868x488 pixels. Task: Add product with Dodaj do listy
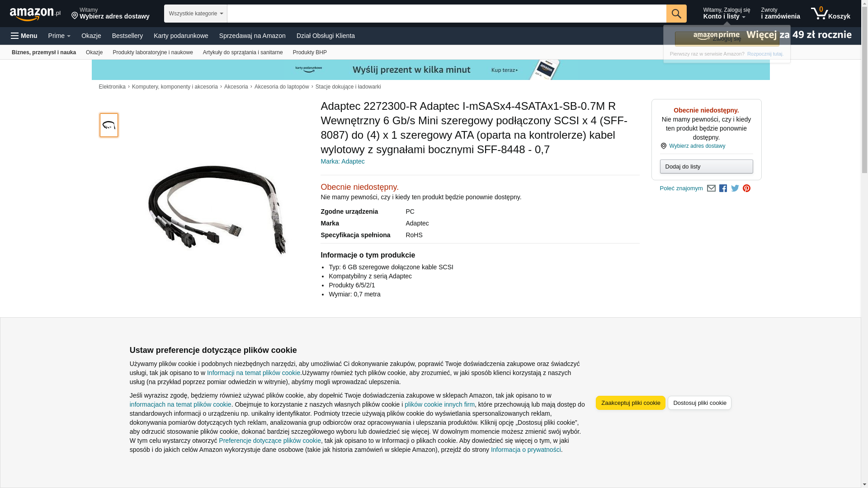(707, 167)
